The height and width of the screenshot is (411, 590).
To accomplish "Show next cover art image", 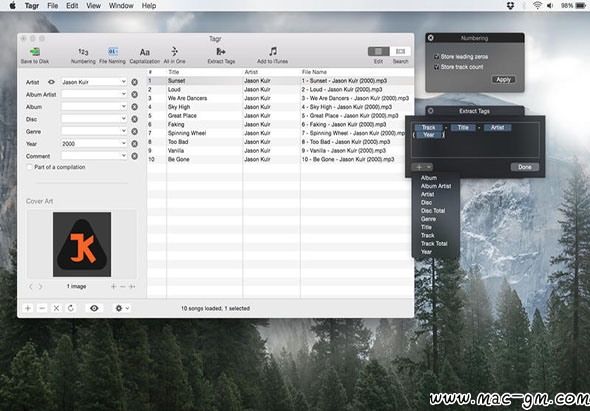I will (40, 287).
